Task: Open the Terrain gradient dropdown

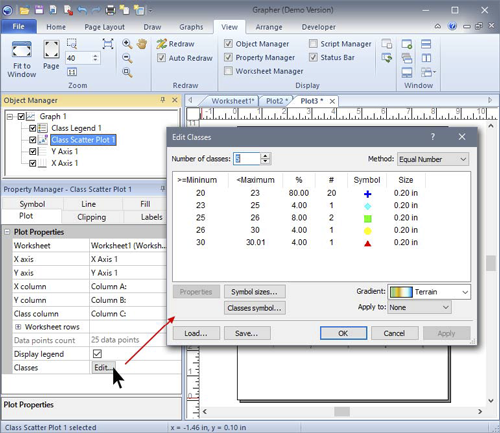Action: pyautogui.click(x=429, y=292)
